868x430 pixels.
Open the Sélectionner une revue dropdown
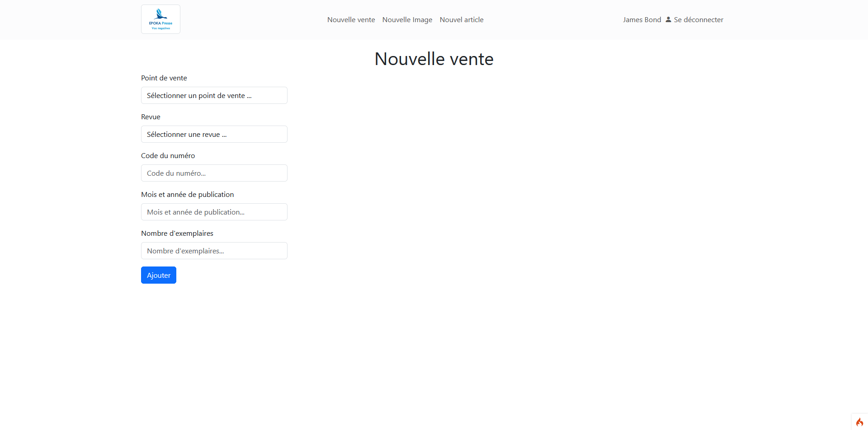coord(214,134)
